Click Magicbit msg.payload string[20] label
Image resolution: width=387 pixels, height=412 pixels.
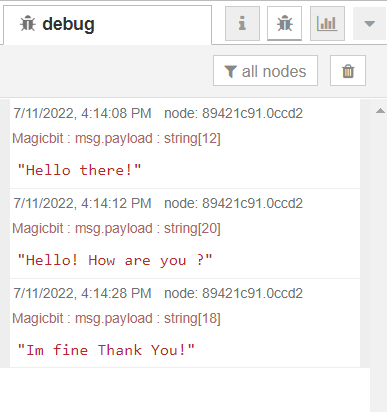point(116,228)
